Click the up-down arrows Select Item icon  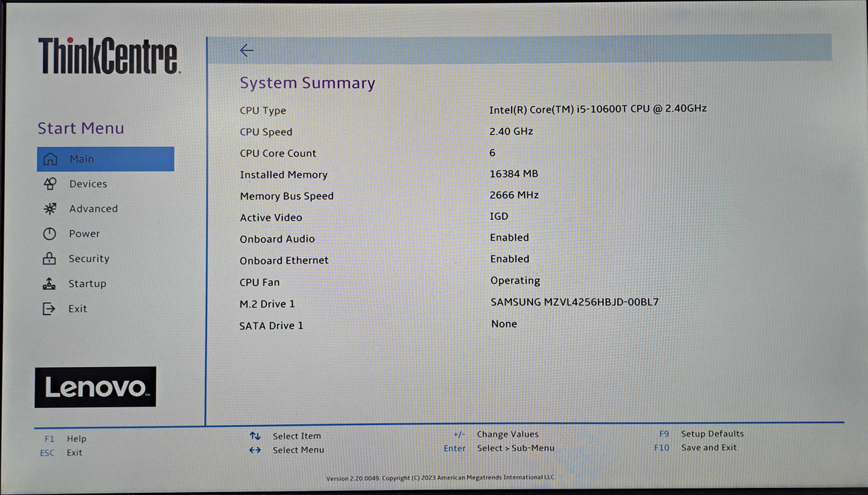(x=255, y=436)
